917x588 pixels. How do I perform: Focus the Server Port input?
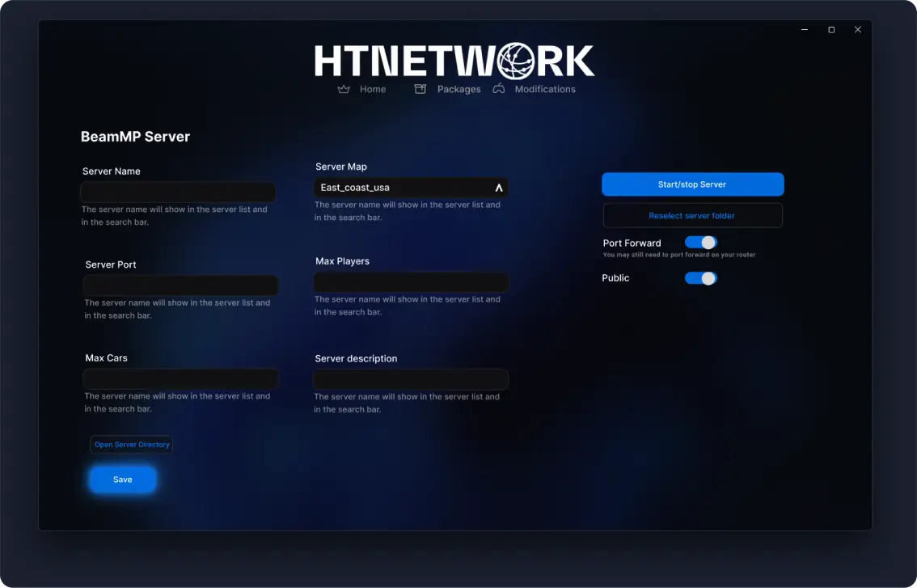(x=180, y=285)
